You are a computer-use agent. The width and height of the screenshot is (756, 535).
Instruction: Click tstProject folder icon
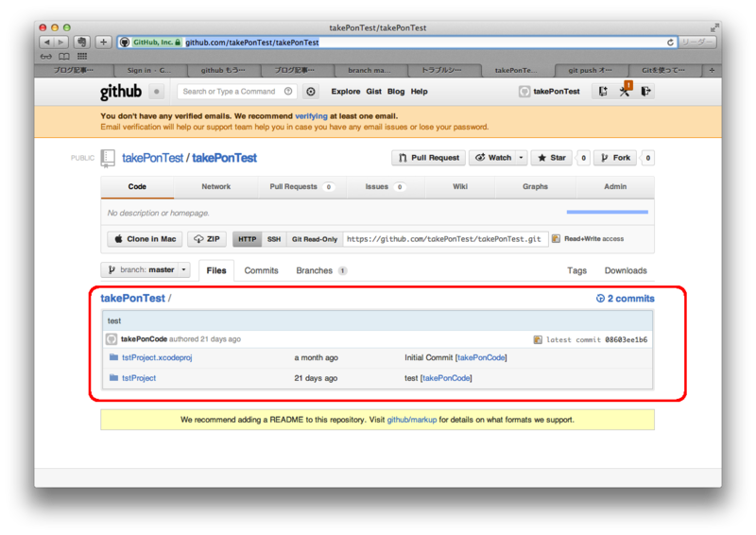click(x=113, y=378)
